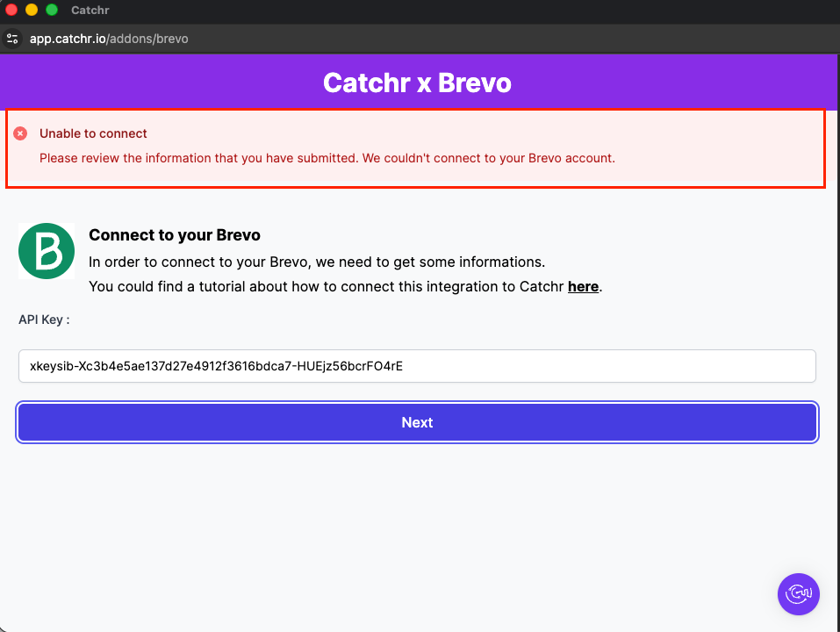Open site settings icon in address bar
840x632 pixels.
[x=12, y=39]
